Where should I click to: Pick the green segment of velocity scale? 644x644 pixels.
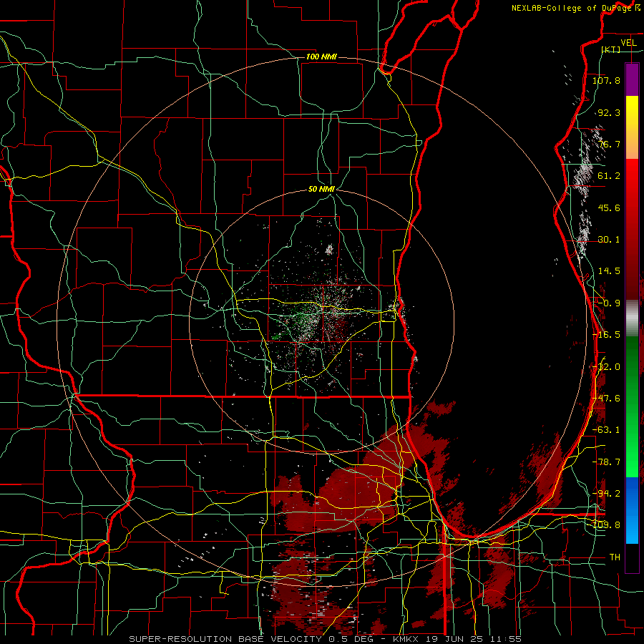click(632, 406)
